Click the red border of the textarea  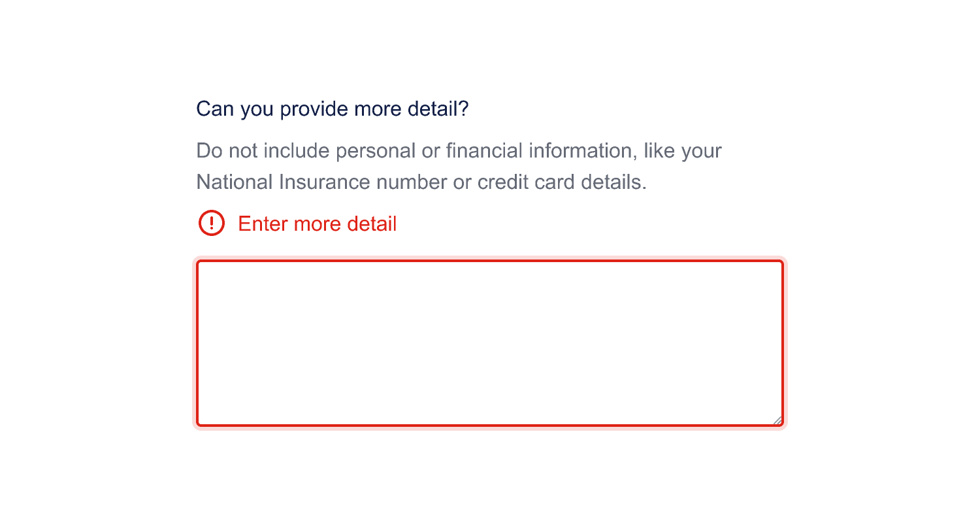click(199, 342)
